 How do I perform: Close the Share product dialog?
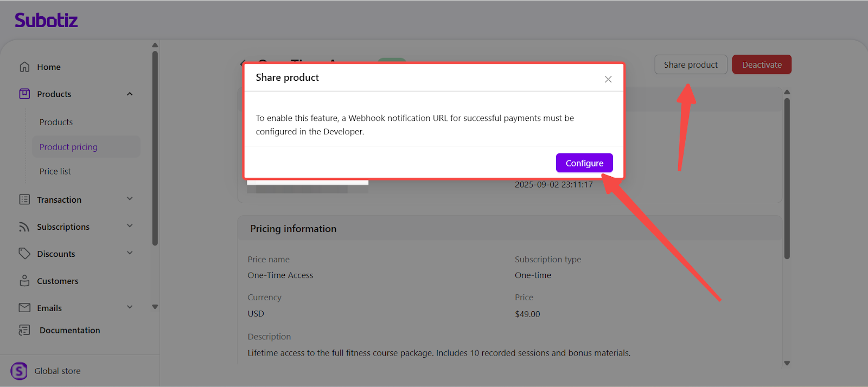608,79
